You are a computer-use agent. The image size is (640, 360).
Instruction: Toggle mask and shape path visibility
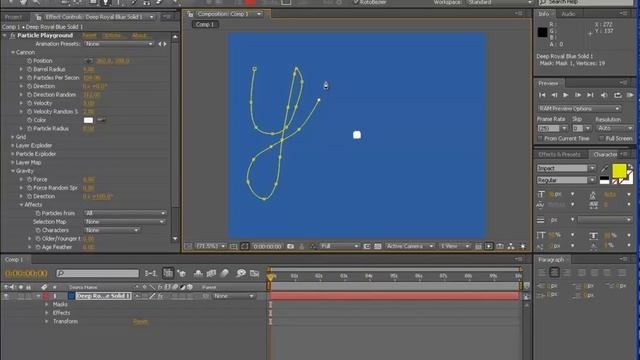pos(244,246)
